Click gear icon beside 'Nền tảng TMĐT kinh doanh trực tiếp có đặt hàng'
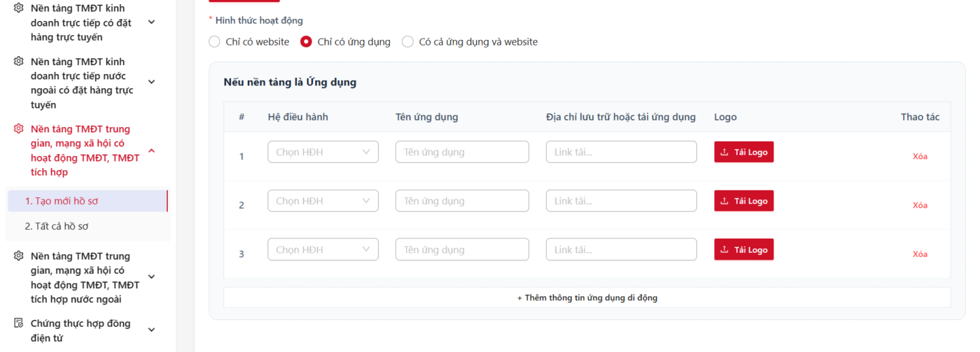The height and width of the screenshot is (352, 980). pos(19,8)
